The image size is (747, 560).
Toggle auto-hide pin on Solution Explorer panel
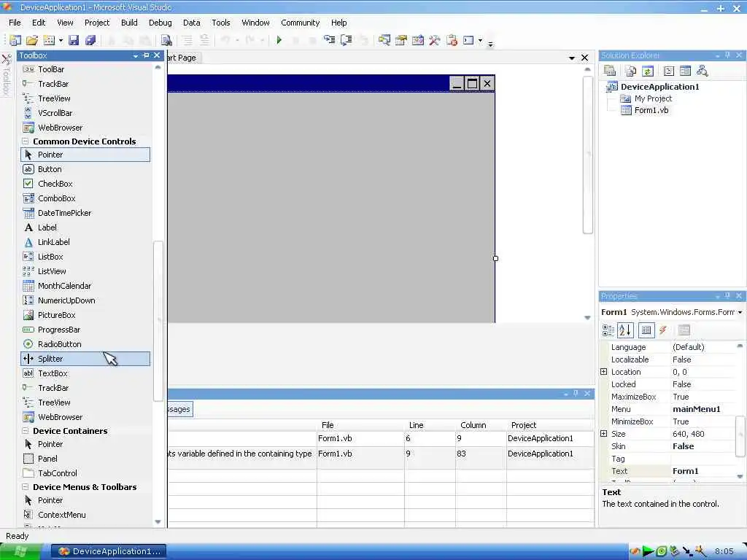727,55
